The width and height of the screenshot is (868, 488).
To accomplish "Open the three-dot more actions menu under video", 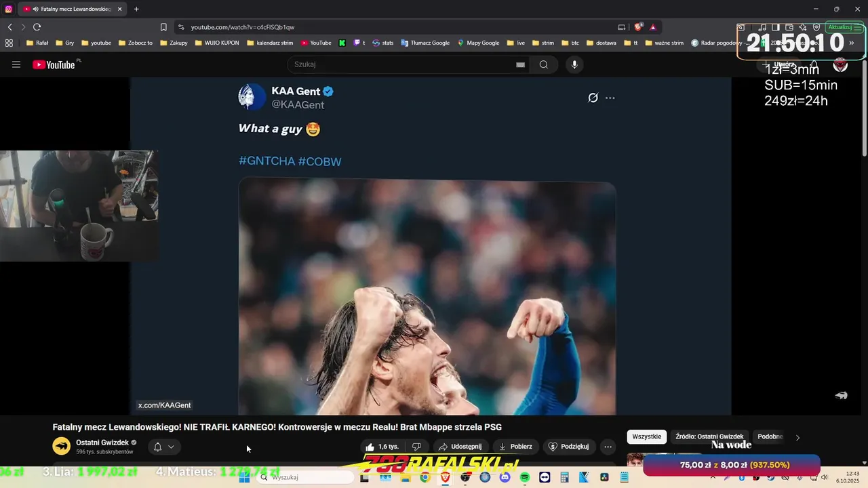I will (x=608, y=447).
